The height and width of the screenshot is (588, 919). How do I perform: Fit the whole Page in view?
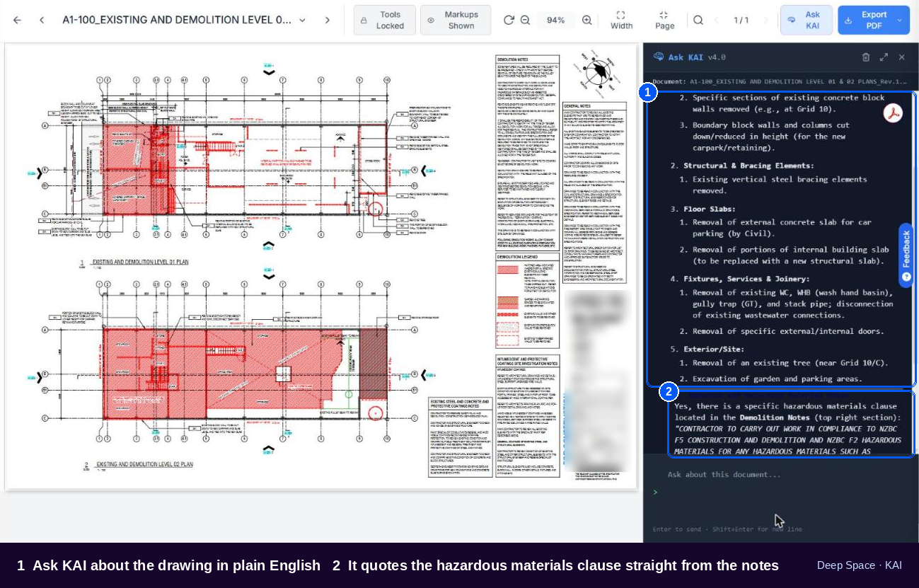click(664, 20)
